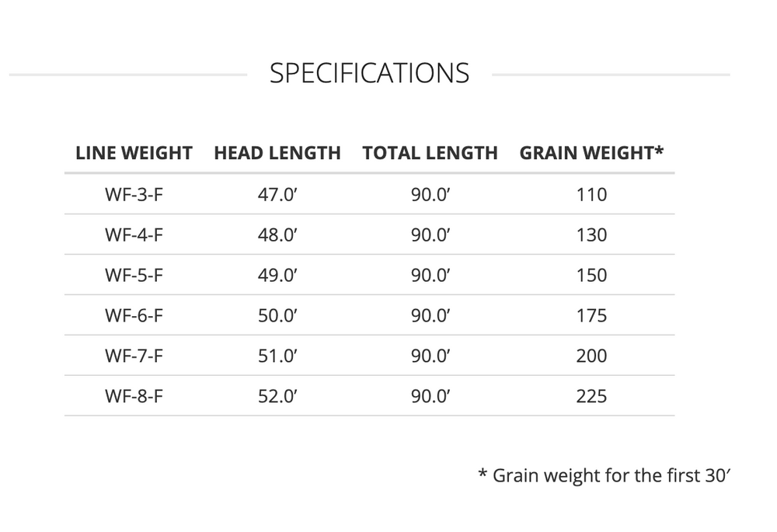
Task: Select the WF-3-F line weight cell
Action: pos(134,194)
